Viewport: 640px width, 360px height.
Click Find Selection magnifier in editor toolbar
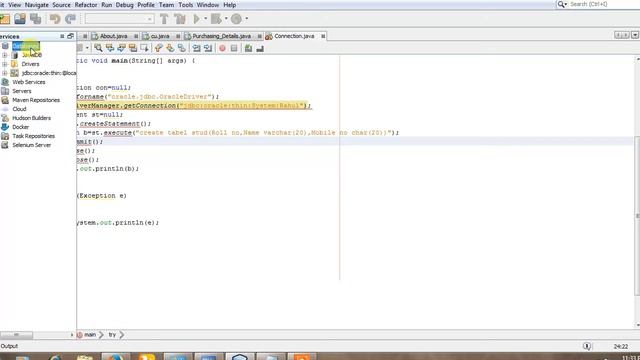pyautogui.click(x=98, y=48)
